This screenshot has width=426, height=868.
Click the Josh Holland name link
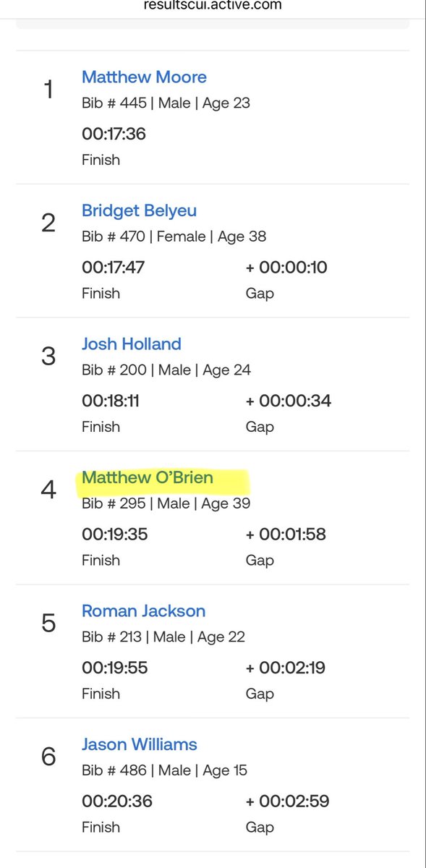(132, 344)
